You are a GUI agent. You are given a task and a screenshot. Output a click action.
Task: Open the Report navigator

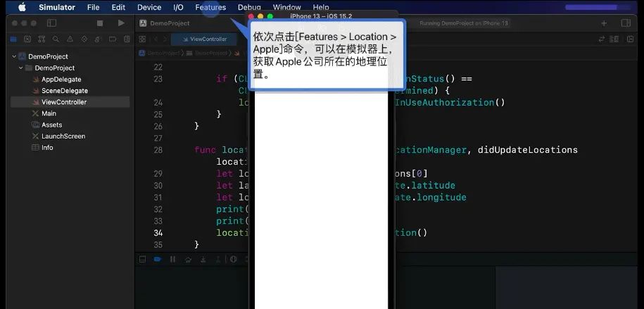click(x=127, y=39)
